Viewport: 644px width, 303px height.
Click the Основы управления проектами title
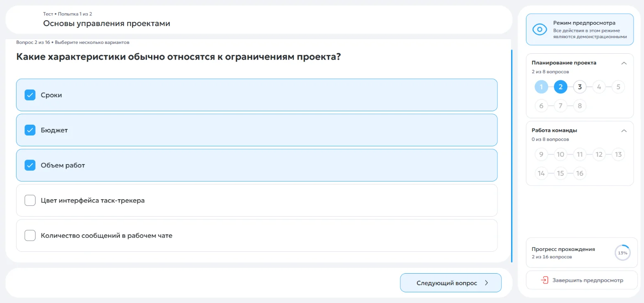[107, 24]
